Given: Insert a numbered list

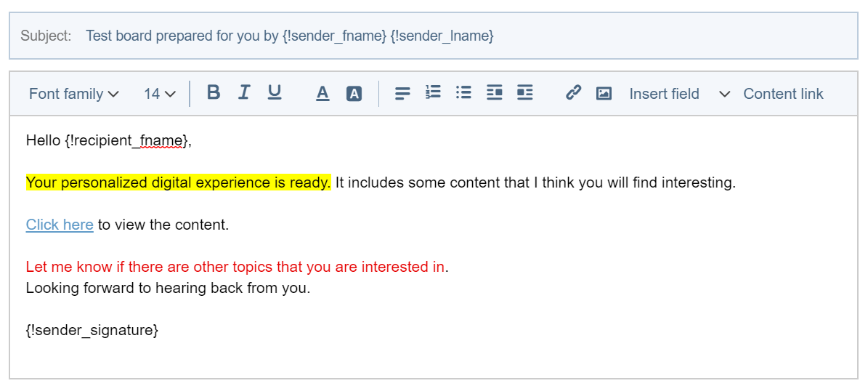Looking at the screenshot, I should 433,93.
